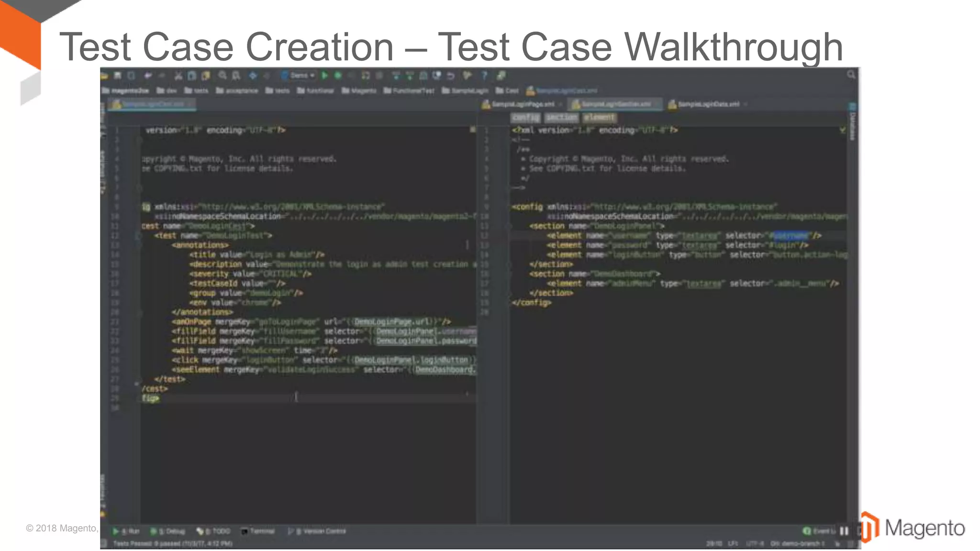The height and width of the screenshot is (551, 980).
Task: Collapse the DemoLoginPanel section fold in right editor
Action: [509, 226]
